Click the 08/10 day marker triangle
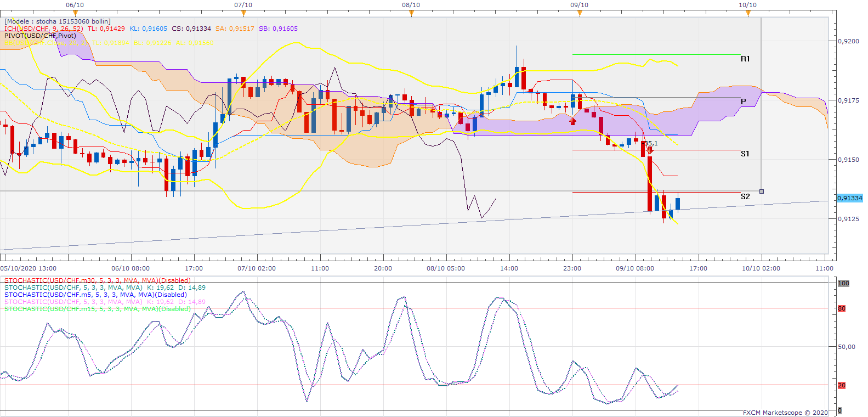The height and width of the screenshot is (417, 868). click(x=411, y=13)
